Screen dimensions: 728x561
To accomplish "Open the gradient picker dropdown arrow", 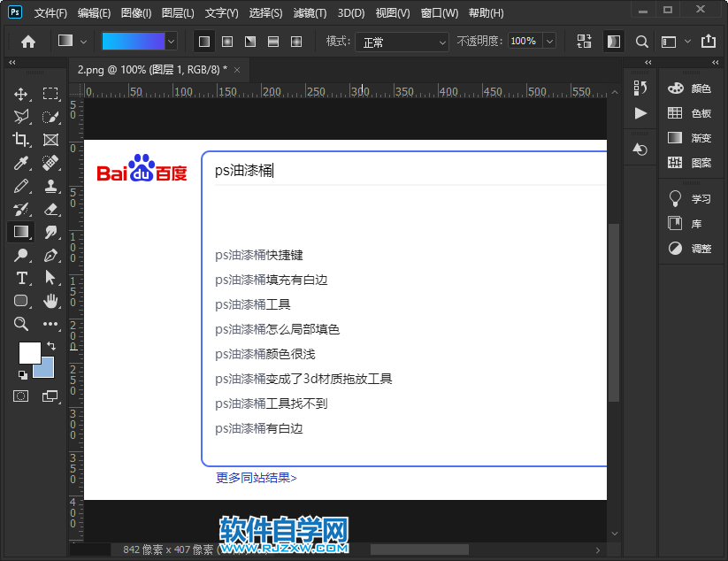I will (169, 41).
